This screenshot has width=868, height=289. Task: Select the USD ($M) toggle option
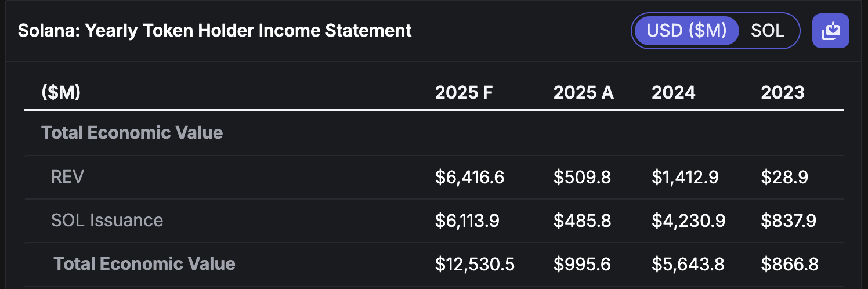686,30
